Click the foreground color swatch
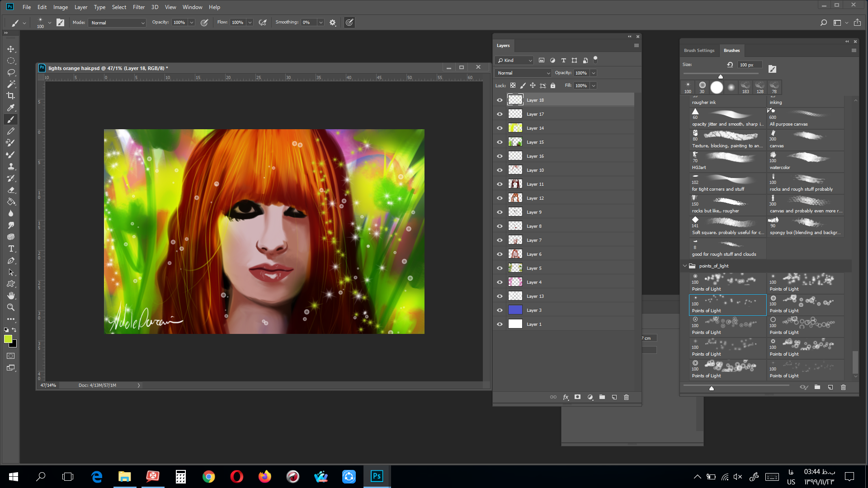The image size is (868, 488). tap(8, 339)
